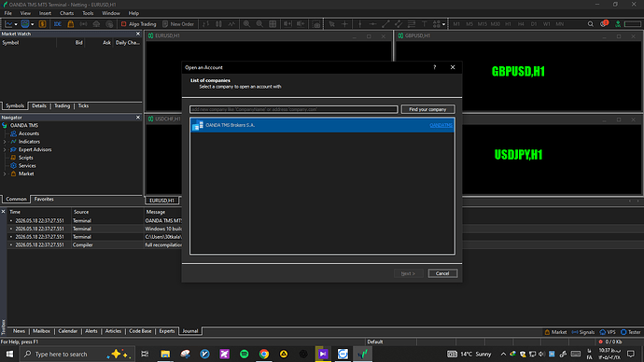Close the Market Watch panel
The image size is (644, 362).
(138, 34)
